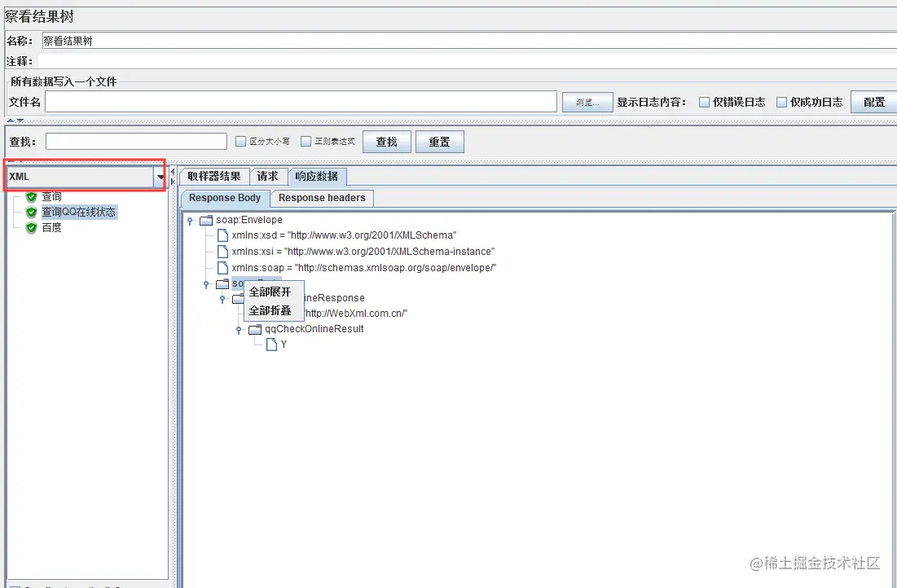Open the Response Body tab
897x588 pixels.
(225, 198)
